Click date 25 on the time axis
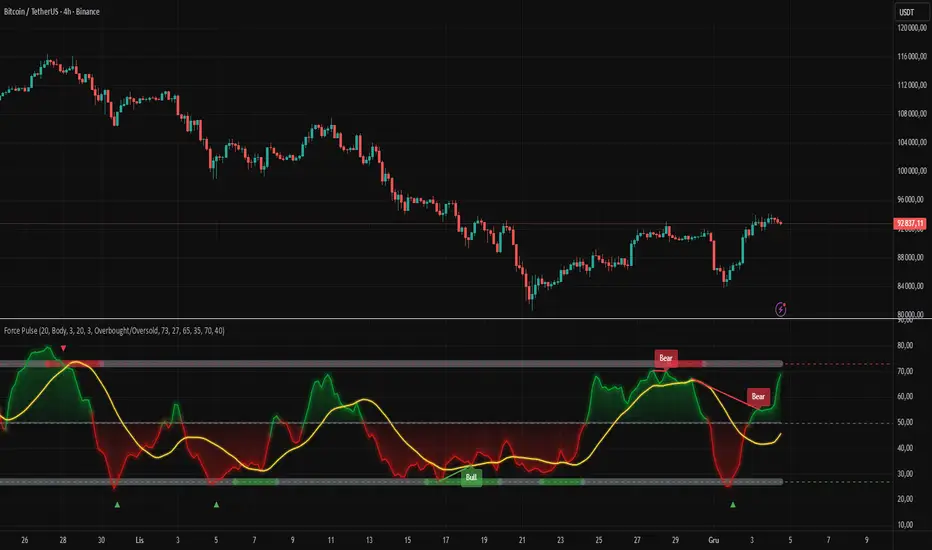The width and height of the screenshot is (932, 550). pyautogui.click(x=599, y=540)
